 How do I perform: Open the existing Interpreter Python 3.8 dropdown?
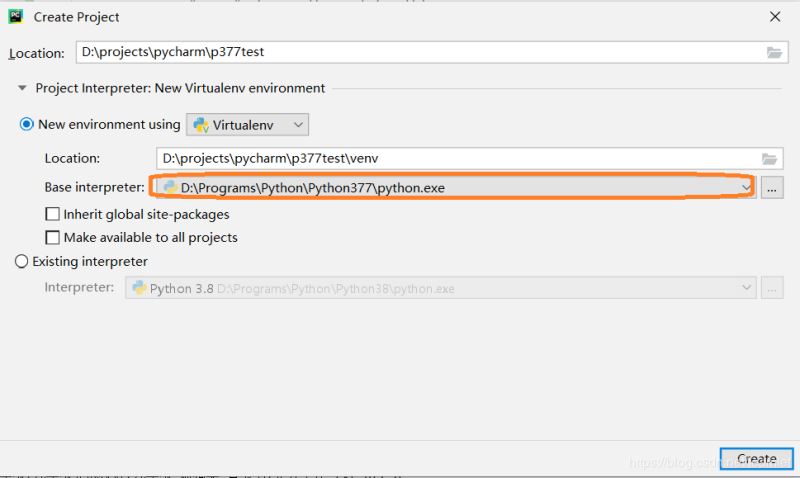[440, 288]
